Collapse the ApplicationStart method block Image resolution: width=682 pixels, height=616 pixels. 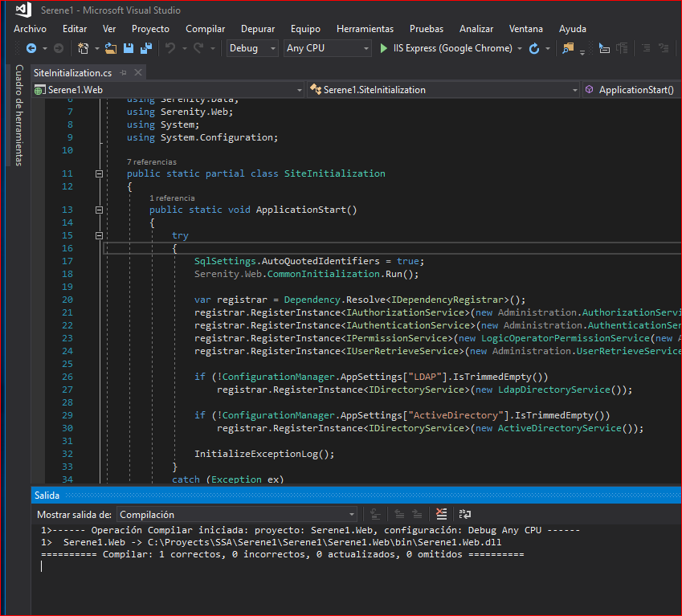coord(100,210)
